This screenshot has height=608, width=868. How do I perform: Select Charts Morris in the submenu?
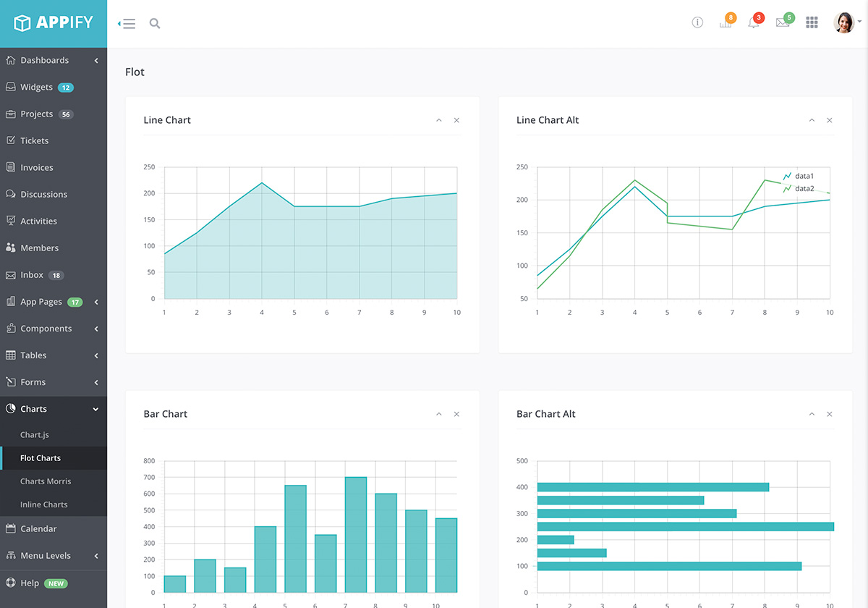click(46, 481)
